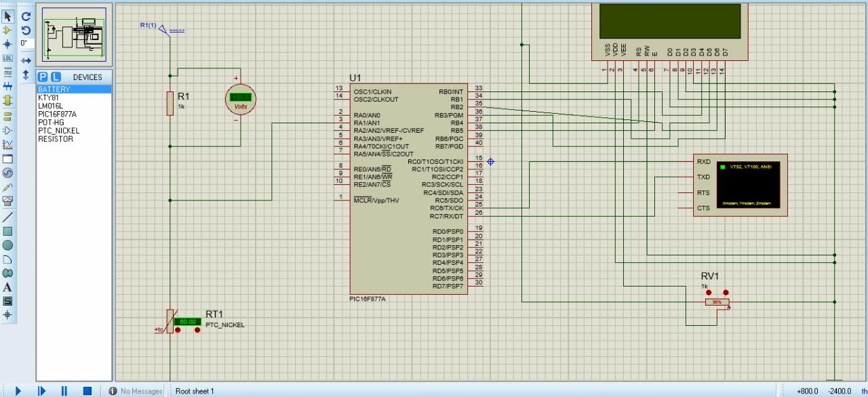Start the simulation with Play
Viewport: 868px width, 397px height.
[18, 391]
